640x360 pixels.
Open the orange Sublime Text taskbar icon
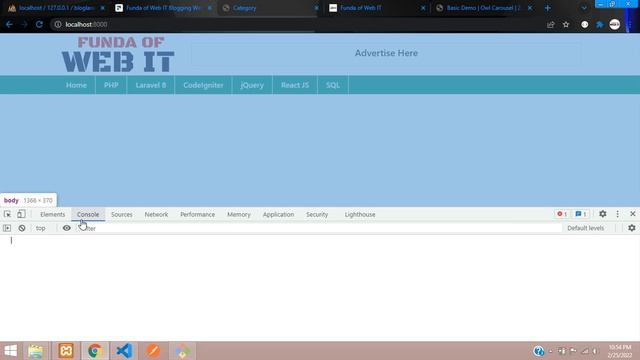[153, 351]
